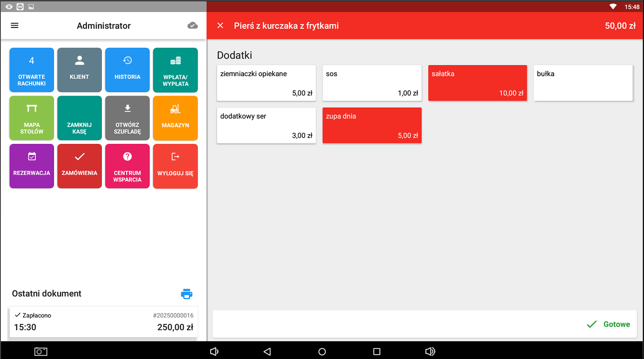The height and width of the screenshot is (359, 644).
Task: Click Otwórz Szufladę drawer tile
Action: [127, 118]
